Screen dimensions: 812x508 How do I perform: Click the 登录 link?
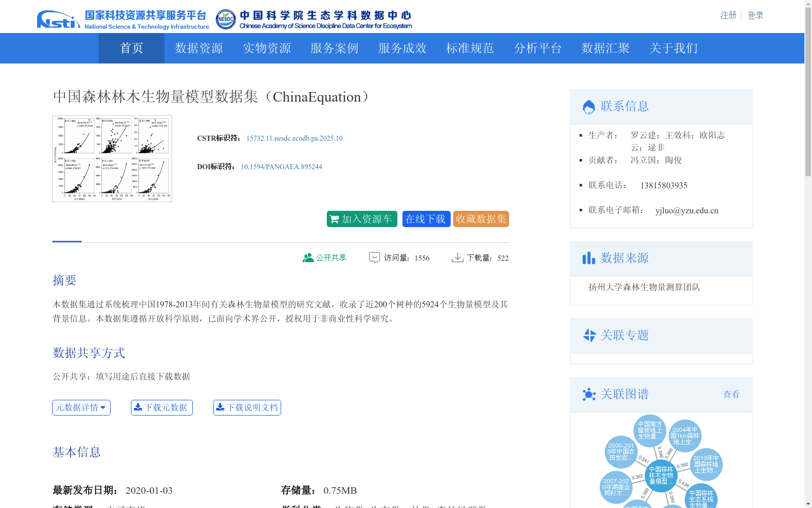pyautogui.click(x=755, y=15)
